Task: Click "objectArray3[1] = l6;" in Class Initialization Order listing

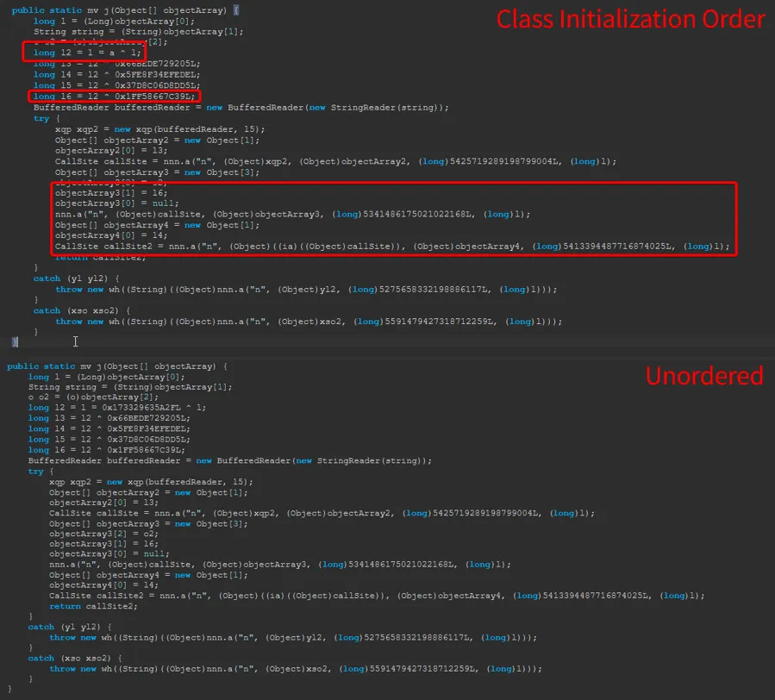Action: point(111,193)
